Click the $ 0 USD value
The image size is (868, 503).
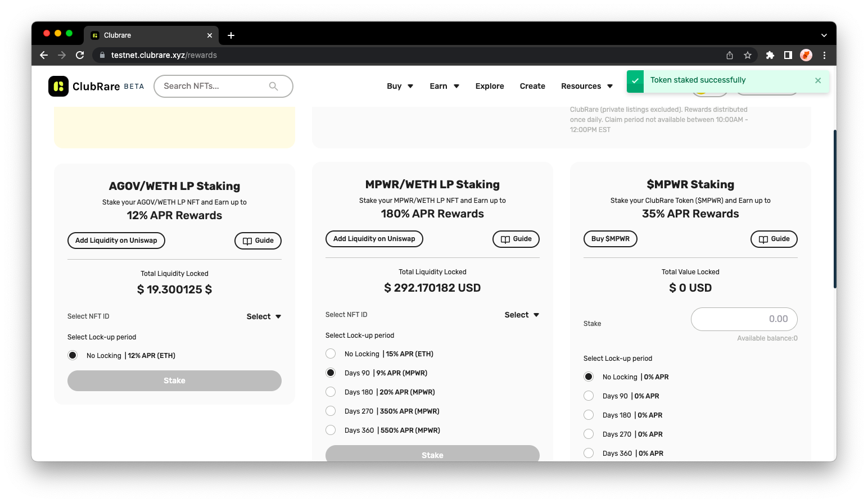(690, 288)
